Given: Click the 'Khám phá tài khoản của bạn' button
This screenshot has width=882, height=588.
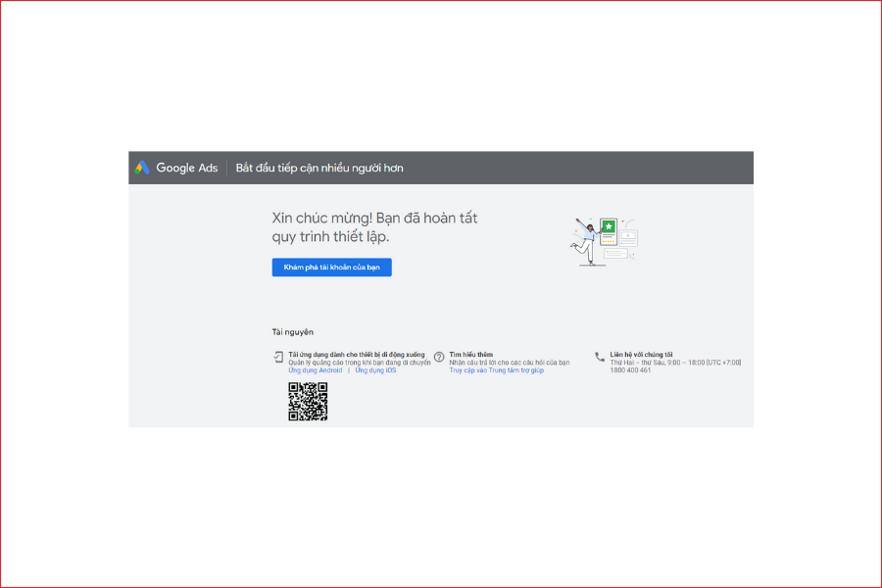Looking at the screenshot, I should pyautogui.click(x=332, y=268).
